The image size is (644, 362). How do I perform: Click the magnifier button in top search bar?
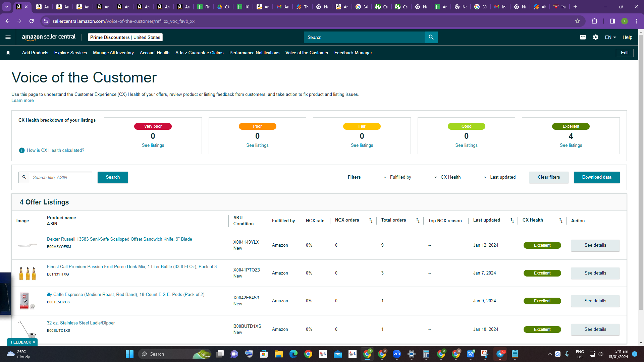pos(431,37)
